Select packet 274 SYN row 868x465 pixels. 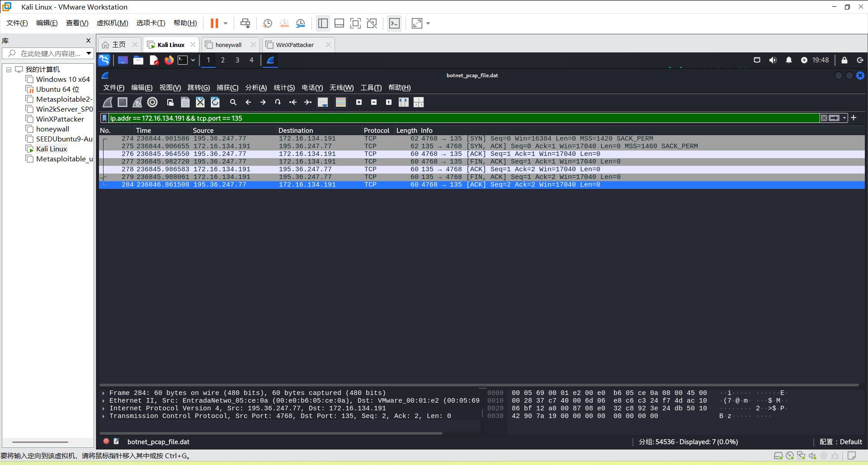click(482, 139)
